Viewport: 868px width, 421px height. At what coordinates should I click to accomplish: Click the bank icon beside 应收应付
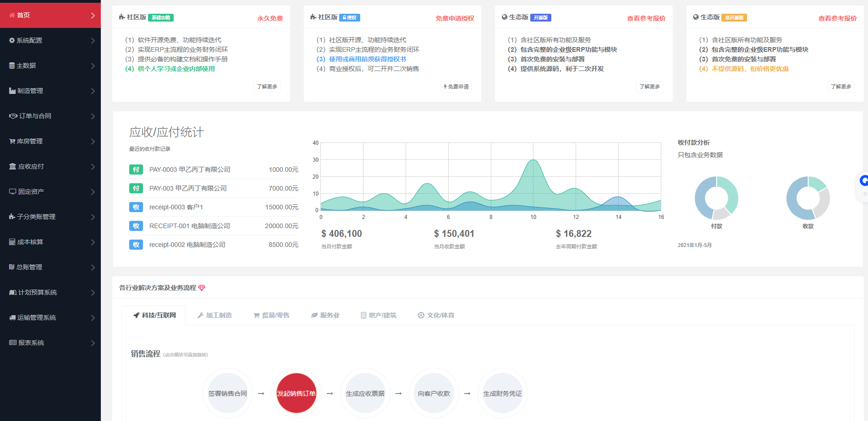(12, 166)
